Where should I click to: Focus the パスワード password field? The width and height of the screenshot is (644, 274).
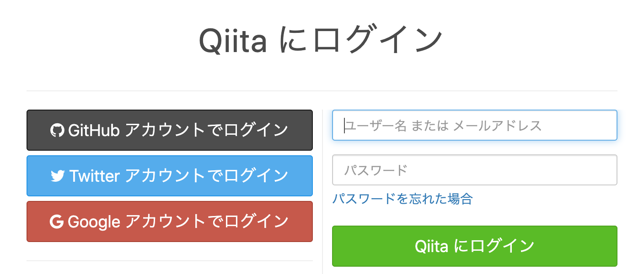[x=474, y=169]
